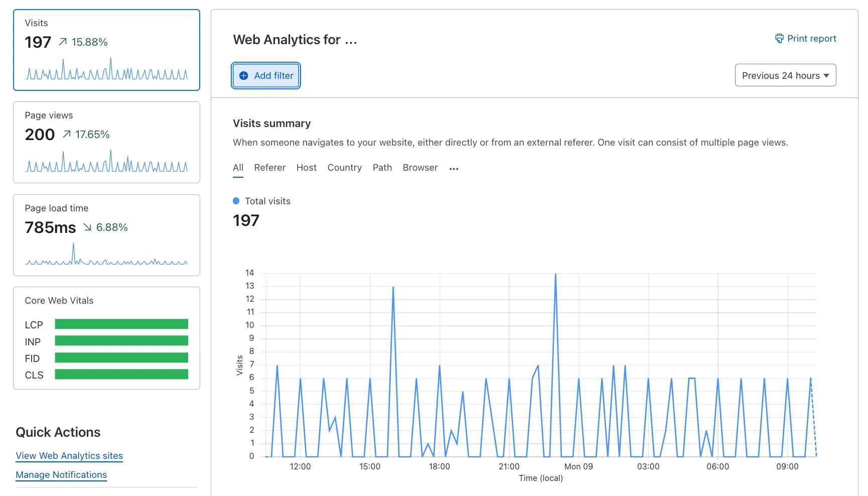Viewport: 868px width, 496px height.
Task: Select the Referer tab
Action: pyautogui.click(x=269, y=168)
